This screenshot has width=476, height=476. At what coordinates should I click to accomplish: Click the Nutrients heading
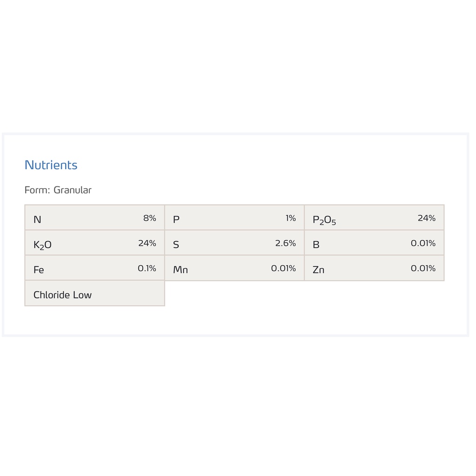[51, 165]
